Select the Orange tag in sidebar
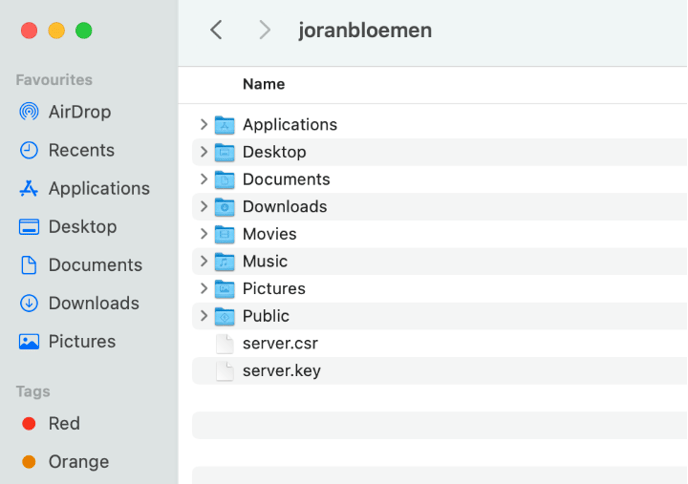 click(x=78, y=462)
